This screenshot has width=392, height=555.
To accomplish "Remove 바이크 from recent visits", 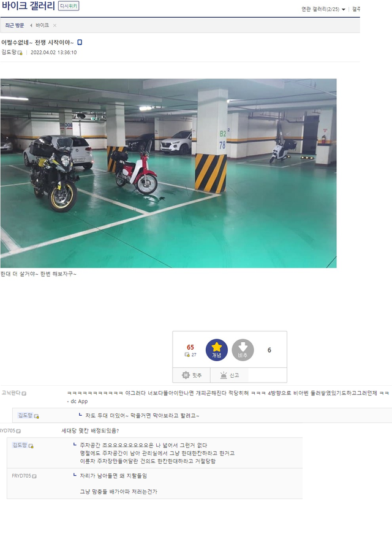I will [55, 26].
